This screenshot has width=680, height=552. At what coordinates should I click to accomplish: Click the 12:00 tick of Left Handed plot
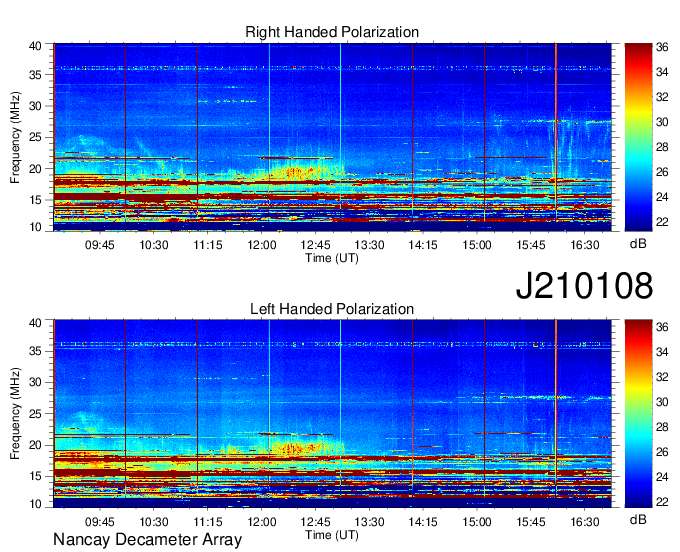click(262, 521)
